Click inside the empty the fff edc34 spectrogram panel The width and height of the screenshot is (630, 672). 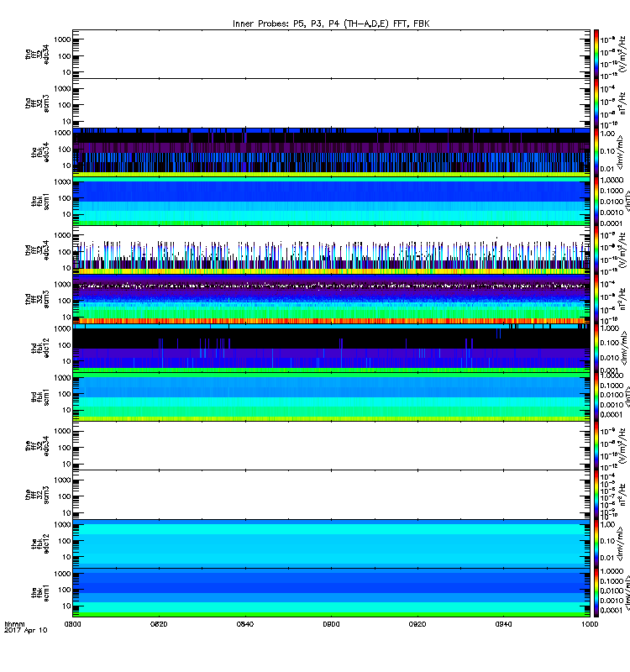[331, 446]
